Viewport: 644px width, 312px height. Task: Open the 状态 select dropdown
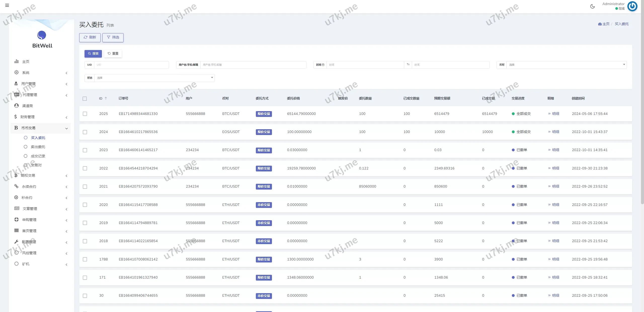154,78
